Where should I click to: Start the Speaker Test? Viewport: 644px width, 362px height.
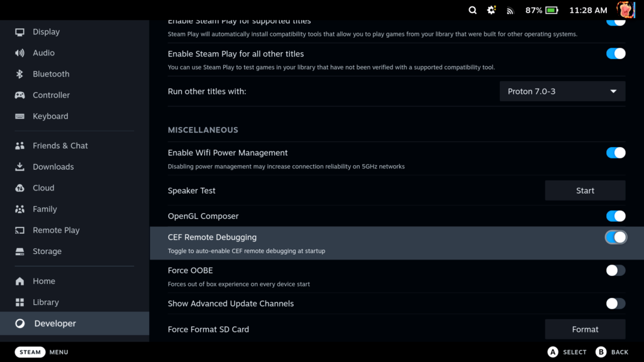pyautogui.click(x=584, y=190)
